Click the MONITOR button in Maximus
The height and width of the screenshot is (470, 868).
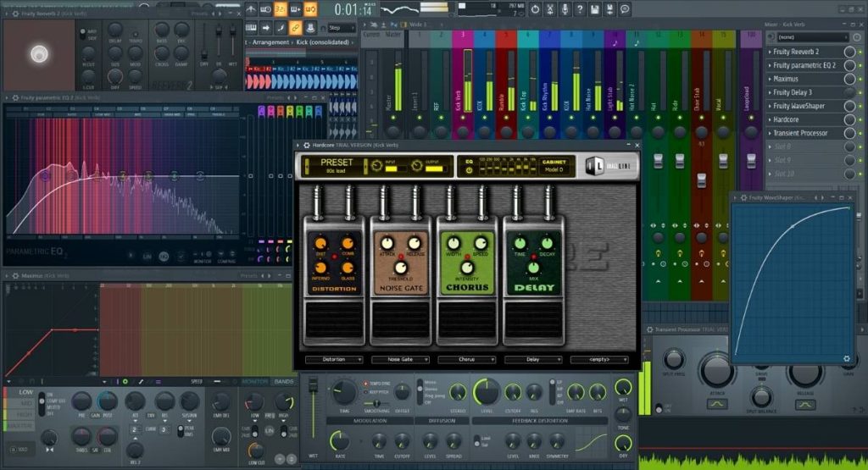pyautogui.click(x=254, y=382)
